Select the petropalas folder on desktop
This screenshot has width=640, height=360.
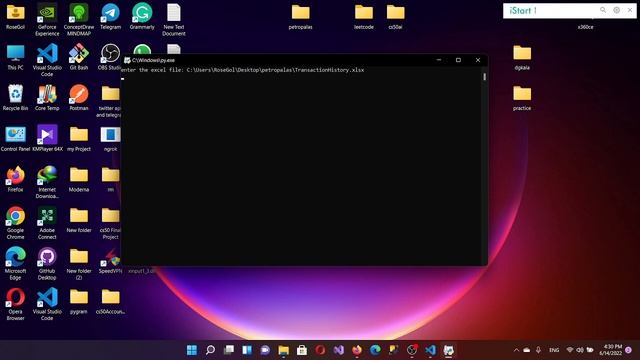click(x=300, y=16)
